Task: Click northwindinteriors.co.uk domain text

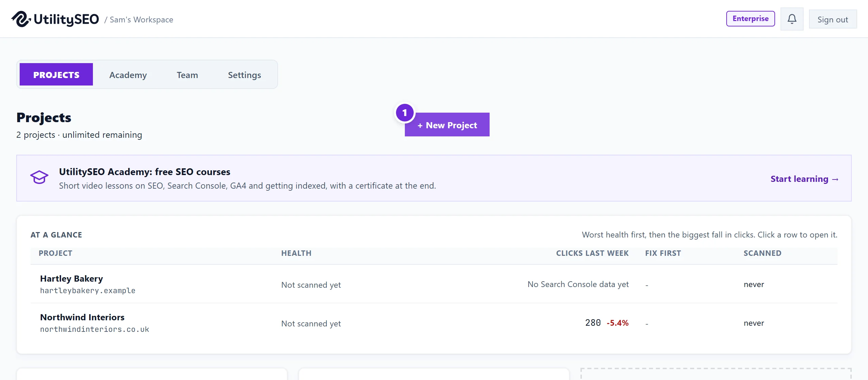Action: 95,329
